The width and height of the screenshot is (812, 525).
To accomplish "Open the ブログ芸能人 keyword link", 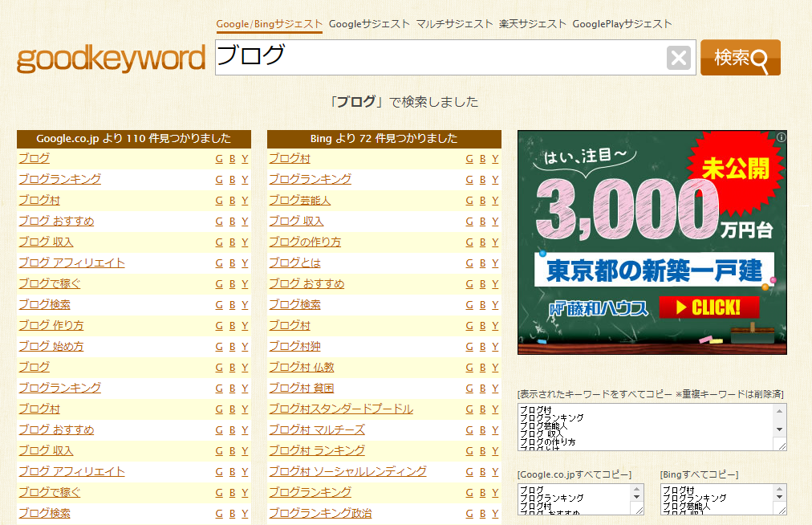I will click(300, 200).
